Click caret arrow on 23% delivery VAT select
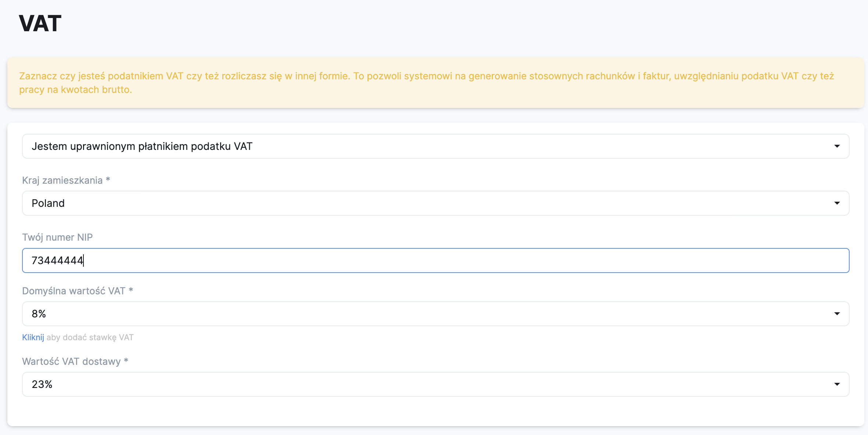This screenshot has height=435, width=868. point(837,384)
